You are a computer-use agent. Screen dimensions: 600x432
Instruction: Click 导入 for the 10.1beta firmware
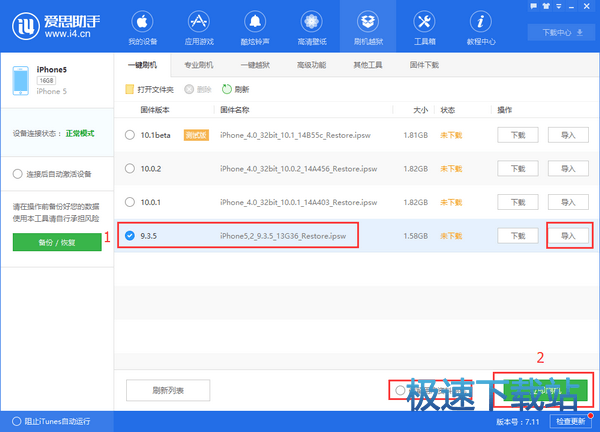(x=568, y=135)
